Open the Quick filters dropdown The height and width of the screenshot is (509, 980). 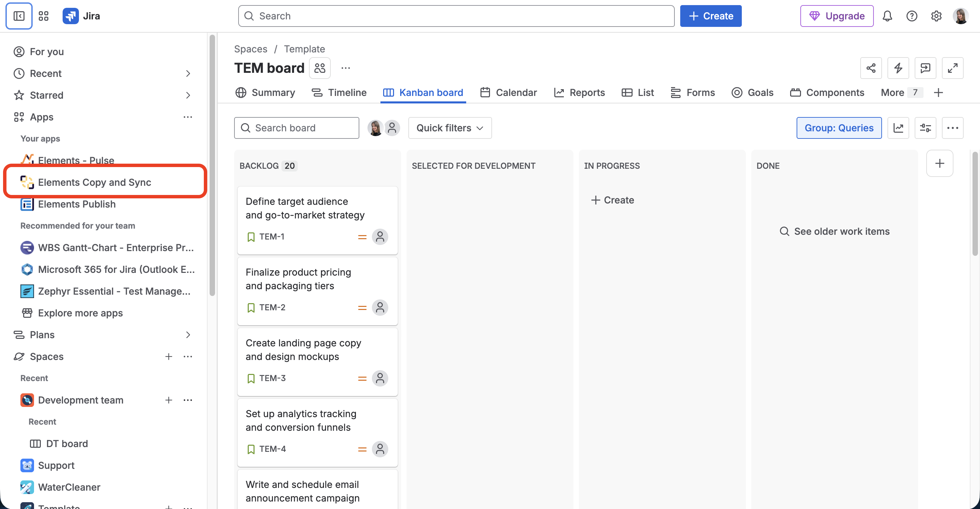click(x=450, y=128)
